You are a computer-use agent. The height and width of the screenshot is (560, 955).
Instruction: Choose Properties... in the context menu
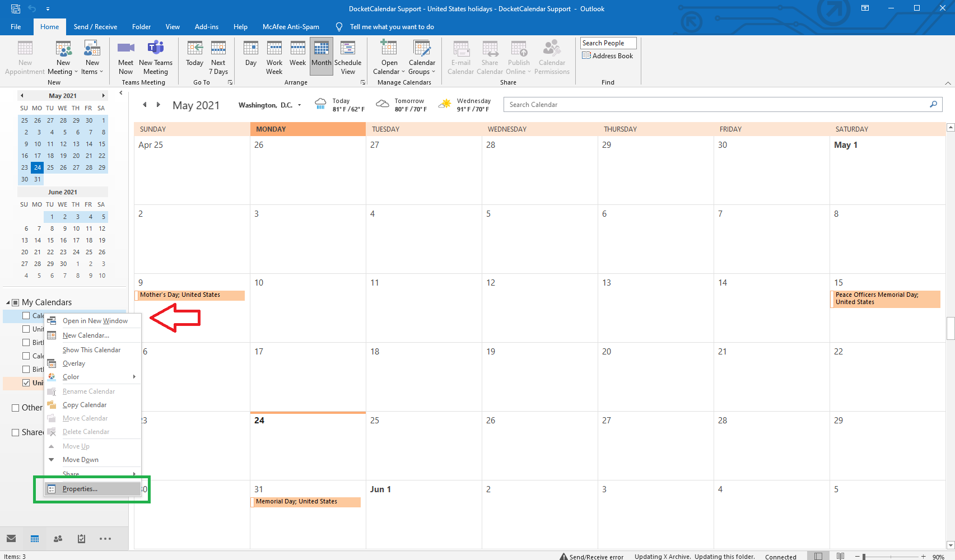click(x=92, y=489)
